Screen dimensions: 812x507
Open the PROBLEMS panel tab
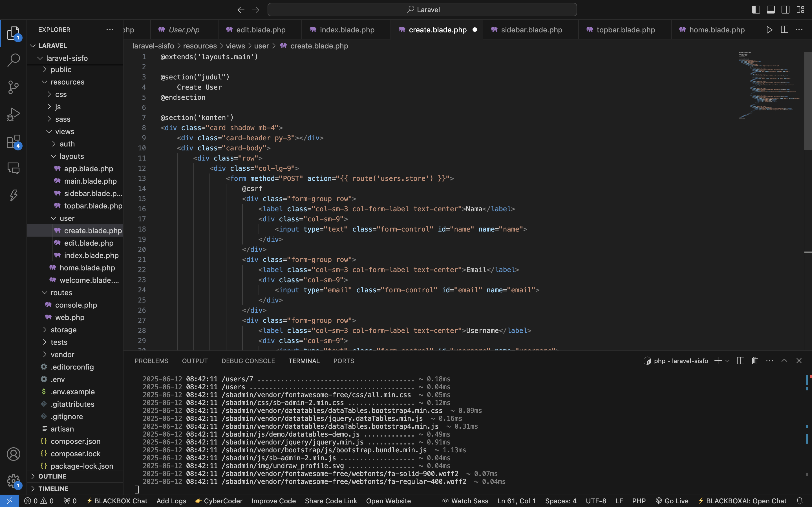click(151, 361)
